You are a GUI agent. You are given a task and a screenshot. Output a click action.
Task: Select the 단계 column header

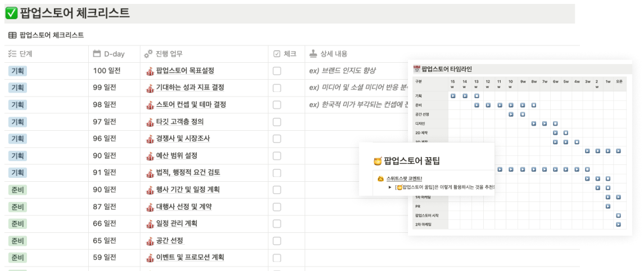[x=47, y=54]
